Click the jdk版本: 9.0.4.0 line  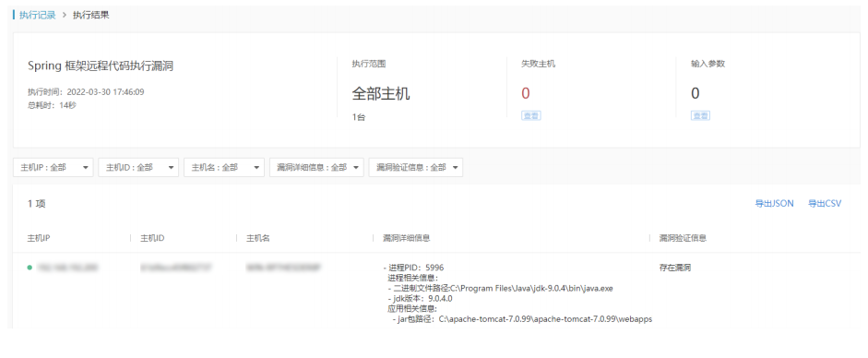pos(420,299)
